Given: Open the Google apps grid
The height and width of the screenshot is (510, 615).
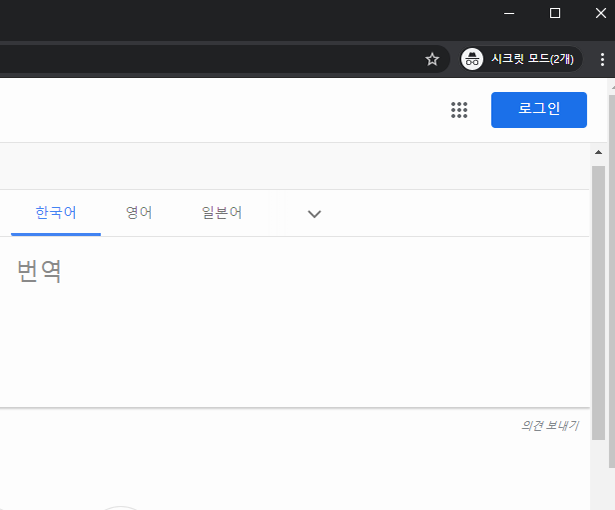Looking at the screenshot, I should 459,110.
